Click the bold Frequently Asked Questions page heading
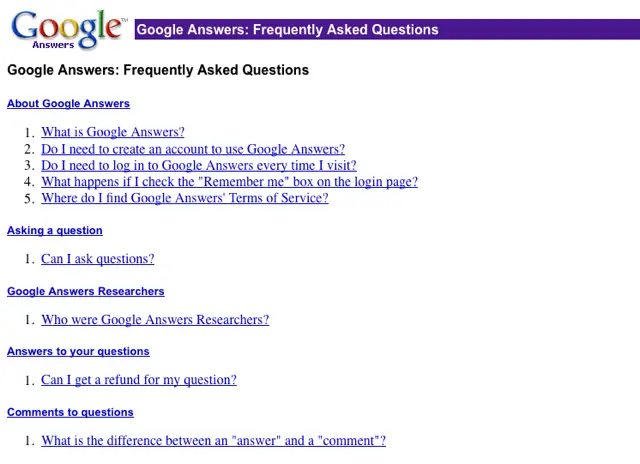Viewport: 640px width, 464px height. [158, 70]
